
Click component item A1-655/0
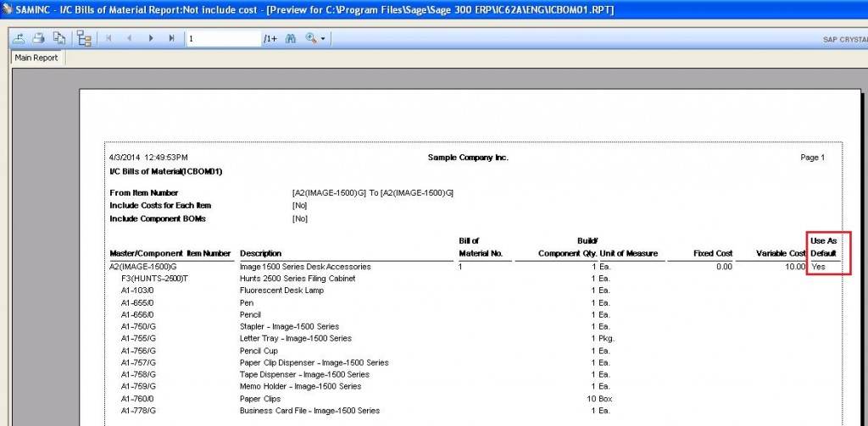point(137,302)
